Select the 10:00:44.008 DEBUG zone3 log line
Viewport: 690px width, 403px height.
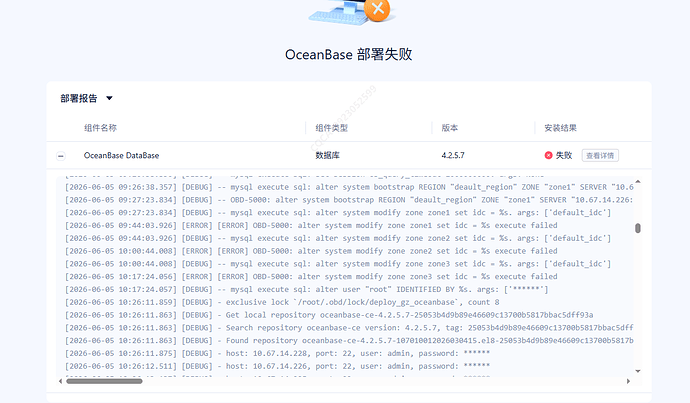338,264
